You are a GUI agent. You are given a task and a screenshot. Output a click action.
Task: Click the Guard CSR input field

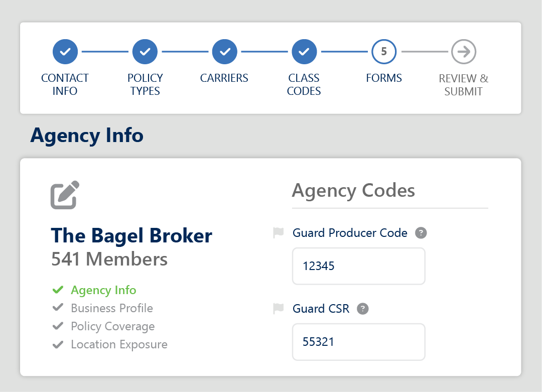(359, 342)
